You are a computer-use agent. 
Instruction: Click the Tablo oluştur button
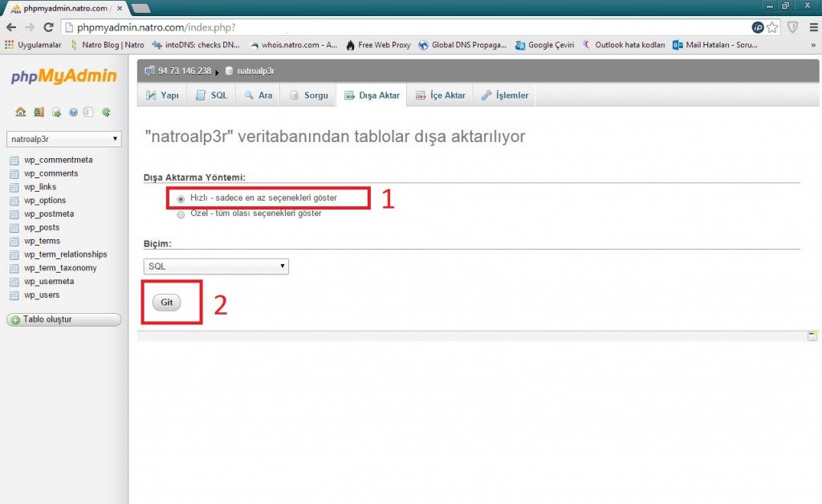coord(64,319)
